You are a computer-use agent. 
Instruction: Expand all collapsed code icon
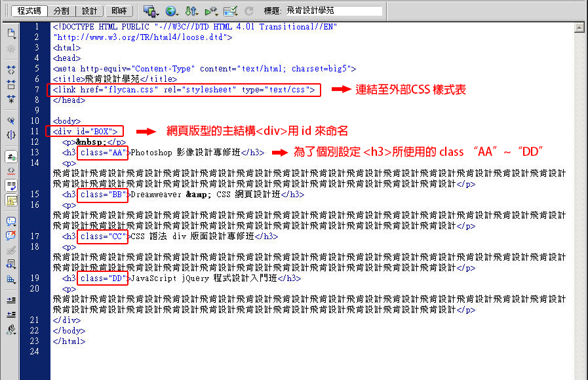pyautogui.click(x=11, y=99)
